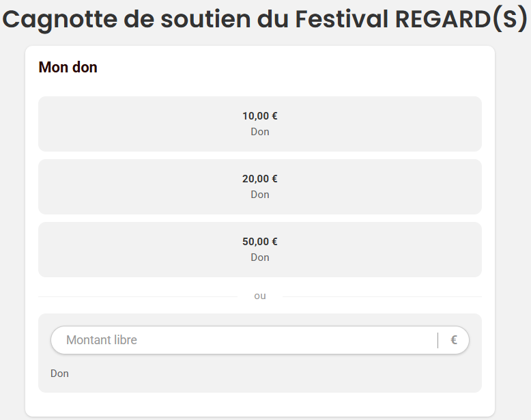This screenshot has width=531, height=420.
Task: Click the bold "10,00 €" amount text
Action: click(260, 116)
